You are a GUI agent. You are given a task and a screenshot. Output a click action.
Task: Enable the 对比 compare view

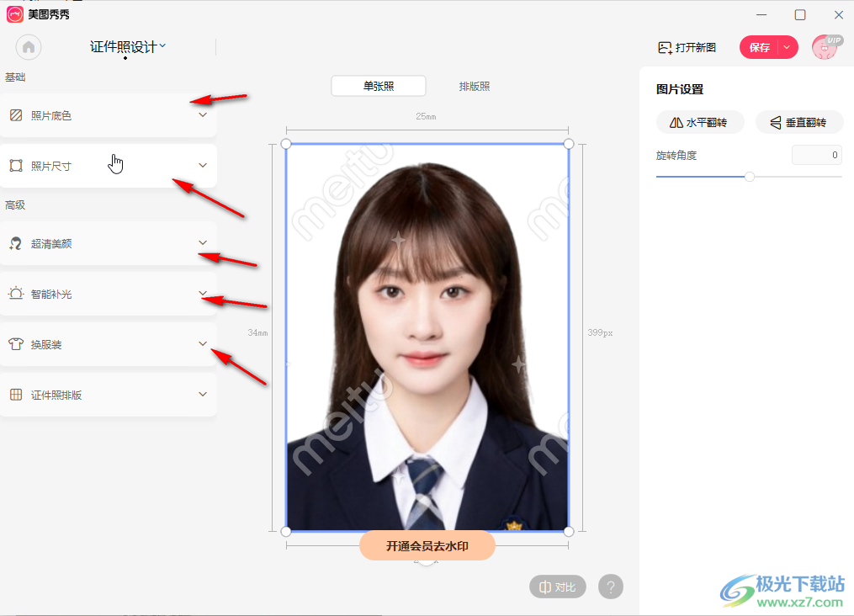point(557,587)
